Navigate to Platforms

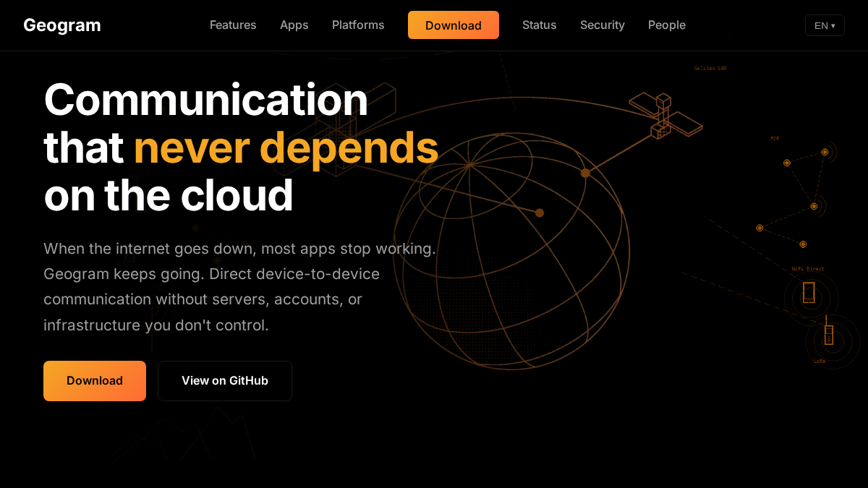click(x=358, y=25)
